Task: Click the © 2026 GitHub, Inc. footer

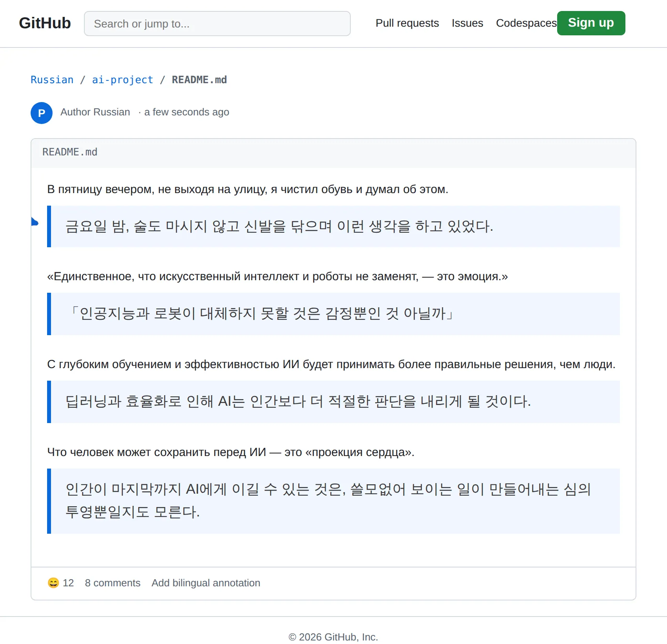Action: pos(333,637)
